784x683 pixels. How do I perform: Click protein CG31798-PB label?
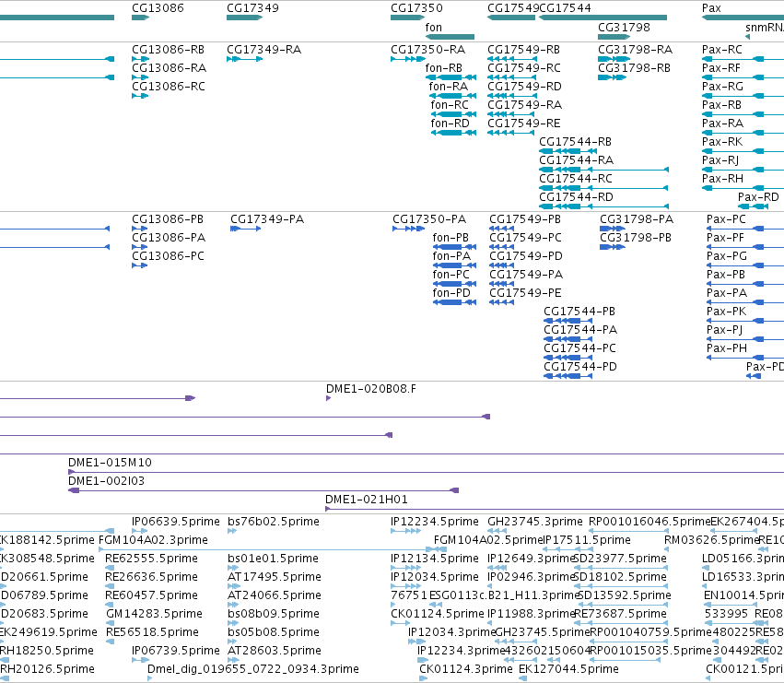coord(636,238)
